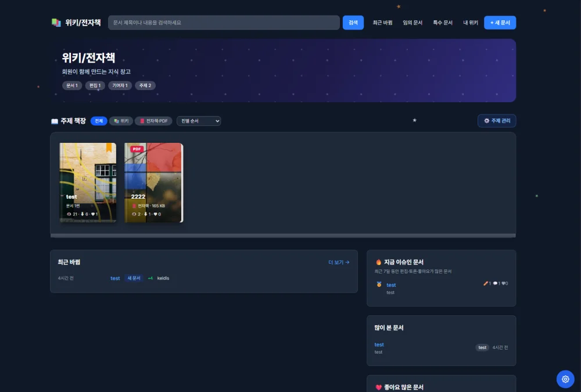Click the orange bookmark ribbon on test book
The height and width of the screenshot is (392, 581).
click(x=109, y=148)
